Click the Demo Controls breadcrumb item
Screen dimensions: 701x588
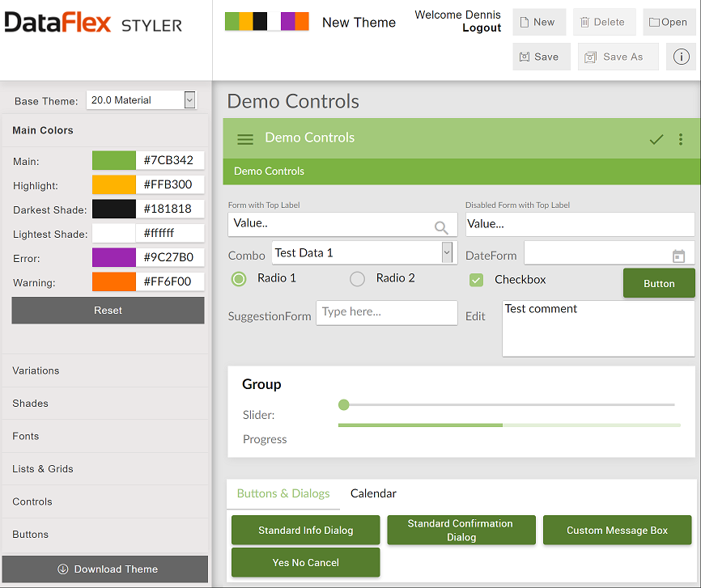(269, 171)
